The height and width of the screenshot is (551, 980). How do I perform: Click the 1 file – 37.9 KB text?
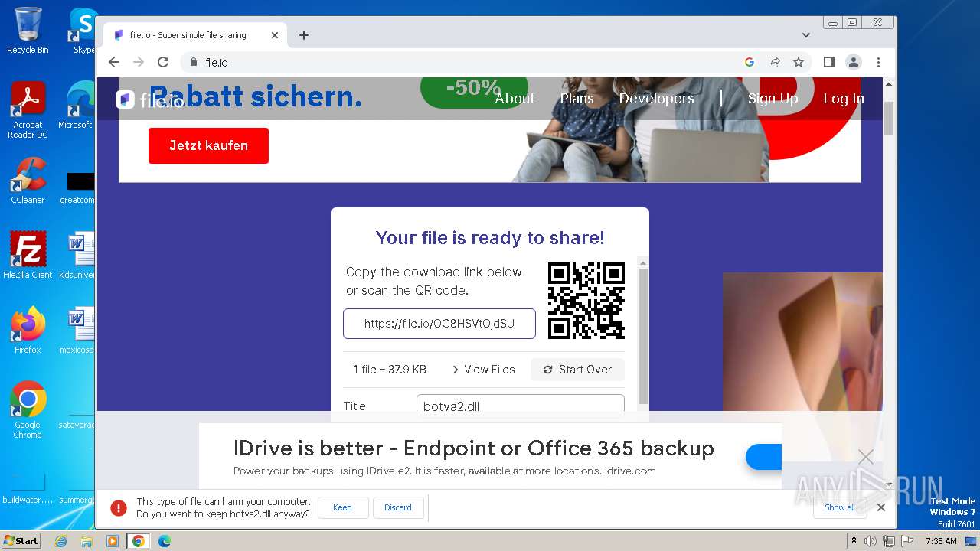point(390,370)
